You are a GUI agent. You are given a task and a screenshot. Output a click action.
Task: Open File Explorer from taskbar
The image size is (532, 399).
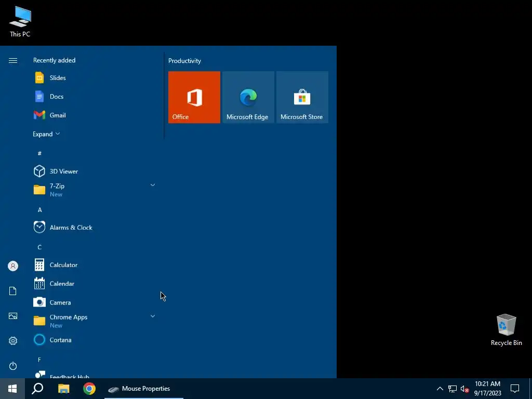click(63, 389)
